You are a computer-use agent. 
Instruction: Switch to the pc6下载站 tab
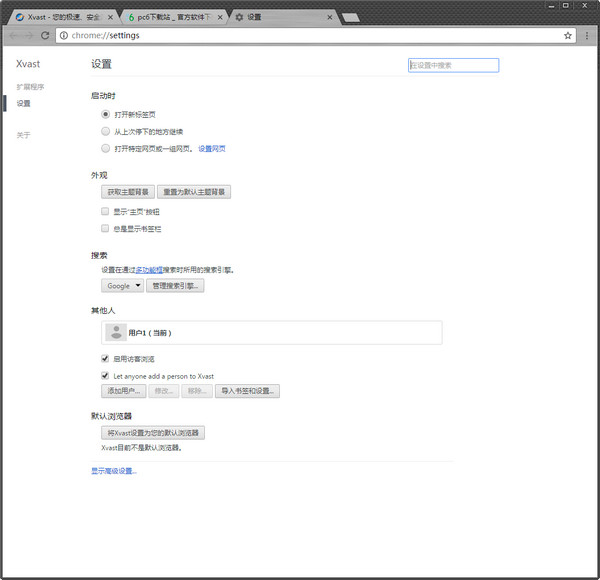170,17
